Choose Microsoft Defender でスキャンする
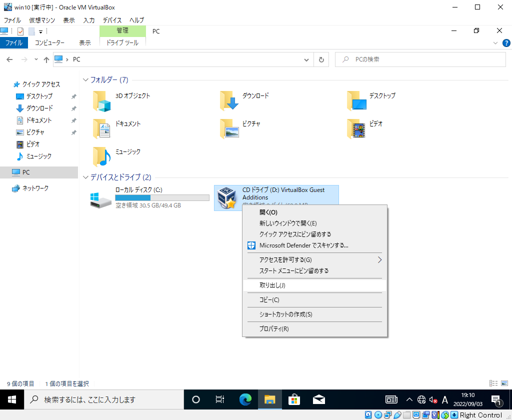Screen dimensions: 512x420 [315, 245]
